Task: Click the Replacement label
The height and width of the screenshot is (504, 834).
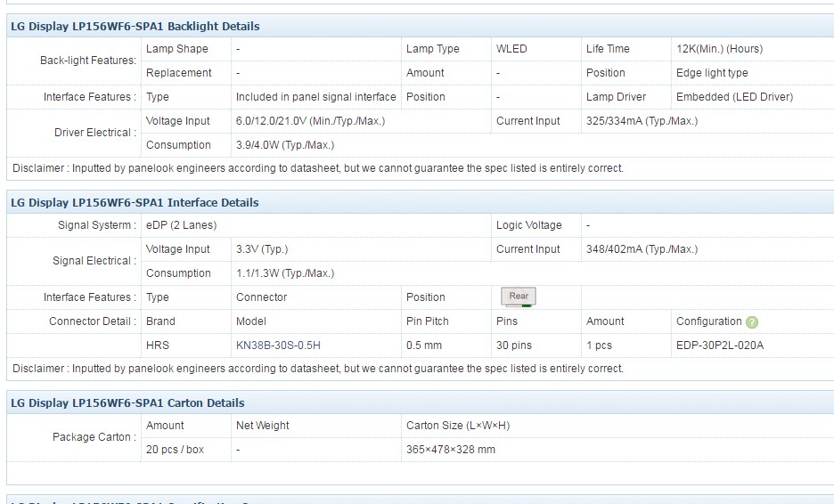Action: tap(179, 73)
